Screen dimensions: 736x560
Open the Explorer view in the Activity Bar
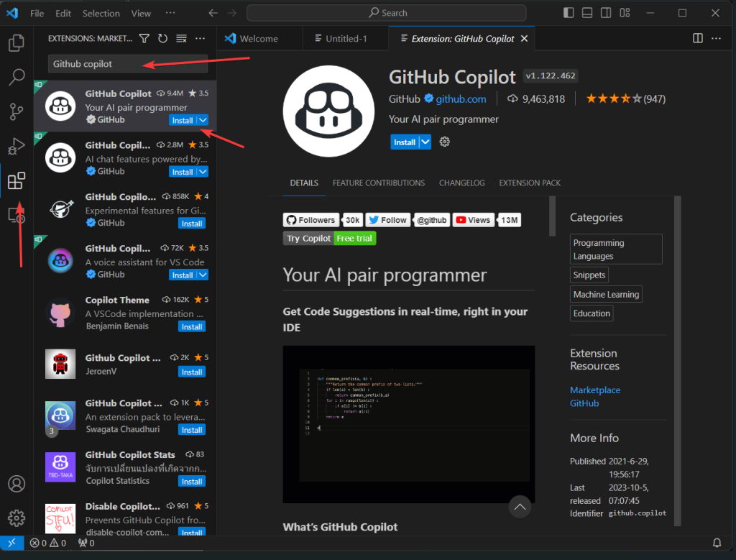(16, 43)
